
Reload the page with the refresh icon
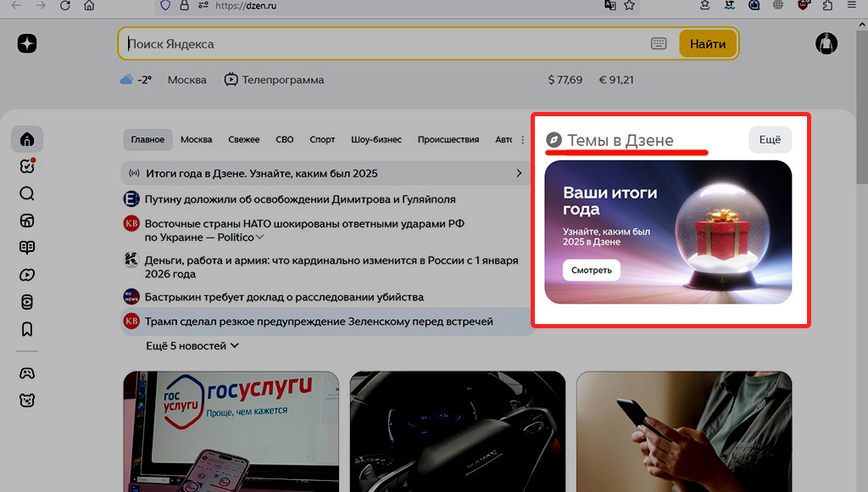64,6
